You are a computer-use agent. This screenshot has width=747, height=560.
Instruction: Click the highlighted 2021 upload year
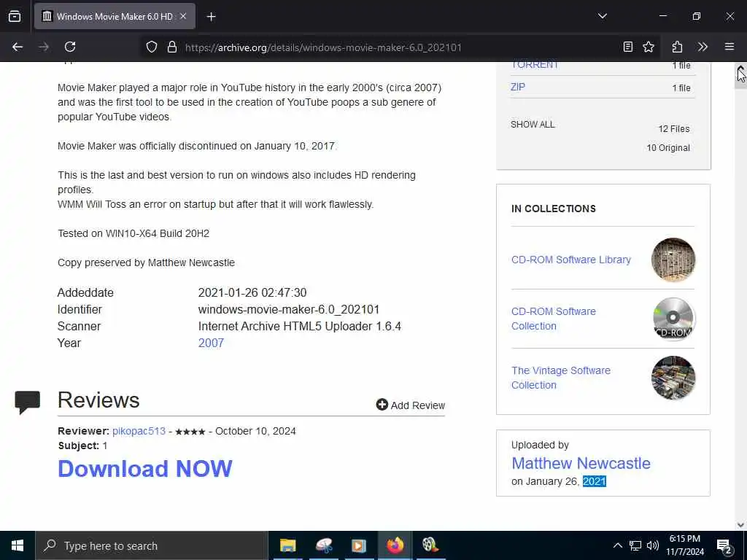[x=594, y=481]
